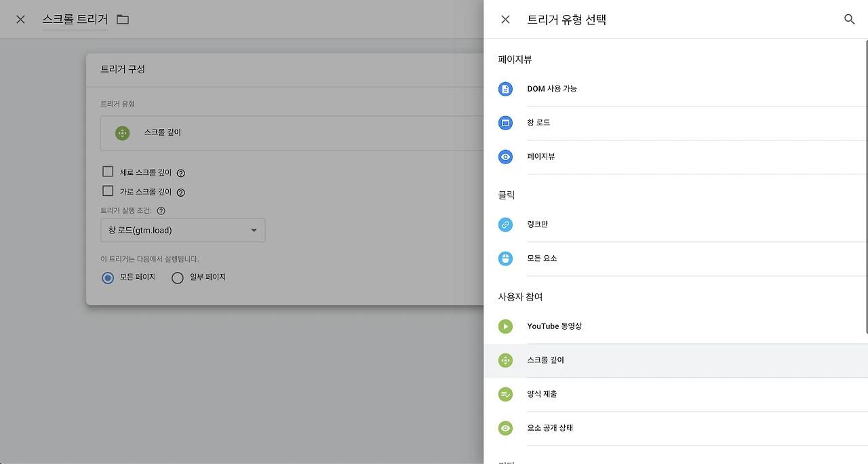Click highlighted 스크롤 깊이 list label
The height and width of the screenshot is (464, 868).
point(545,360)
